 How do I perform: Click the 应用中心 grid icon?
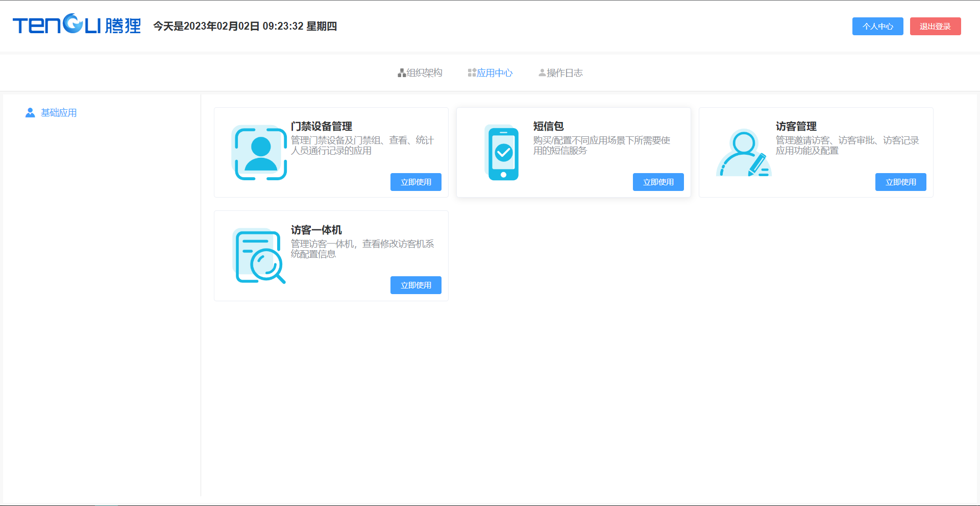pos(472,73)
